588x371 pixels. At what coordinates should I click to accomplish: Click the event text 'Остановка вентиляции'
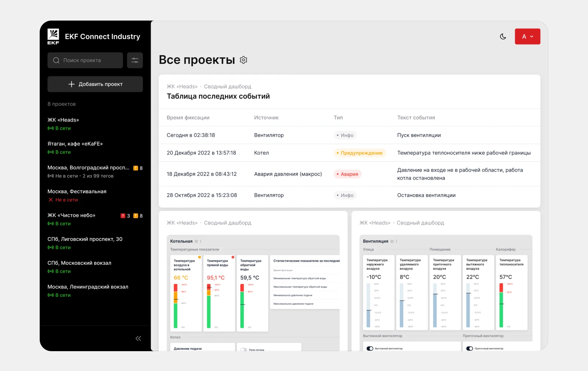[x=426, y=195]
